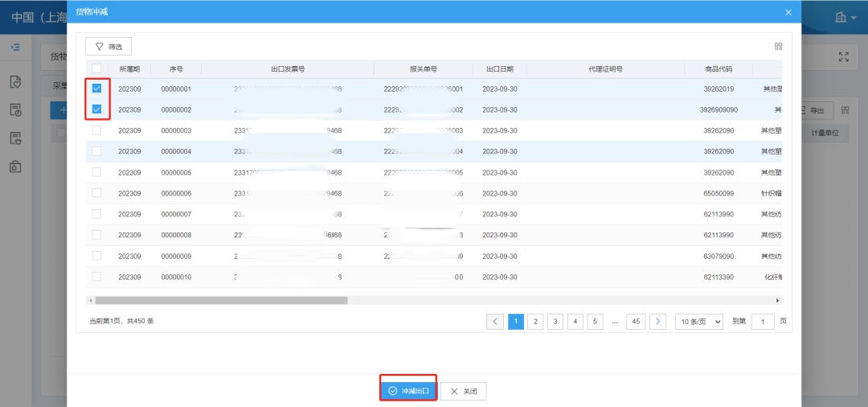Uncheck the row with 序号 00000001

96,88
